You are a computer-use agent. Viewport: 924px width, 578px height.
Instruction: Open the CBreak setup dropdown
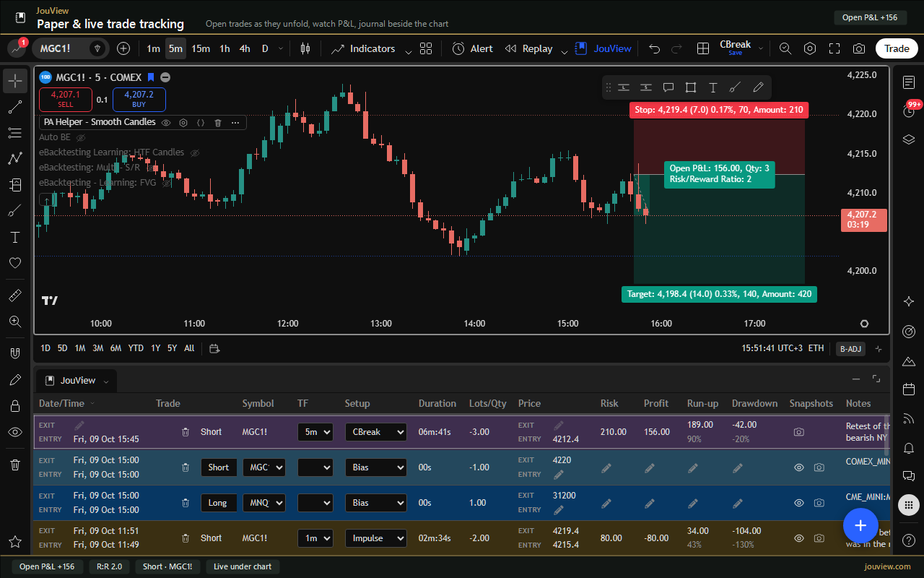coord(375,432)
